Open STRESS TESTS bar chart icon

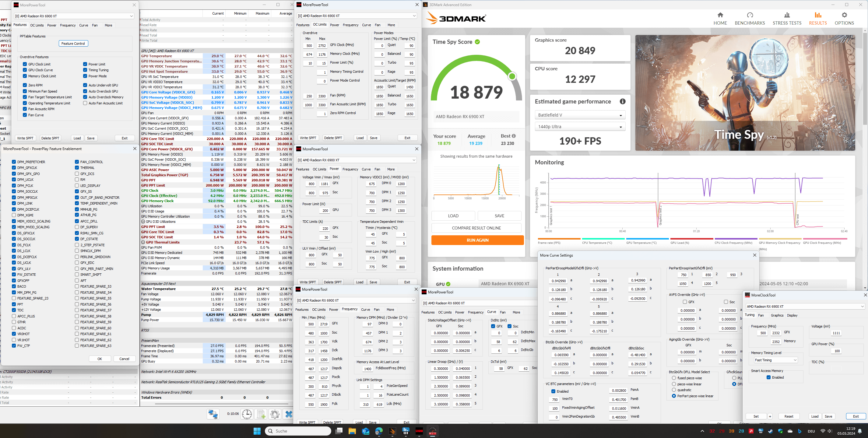pos(787,15)
